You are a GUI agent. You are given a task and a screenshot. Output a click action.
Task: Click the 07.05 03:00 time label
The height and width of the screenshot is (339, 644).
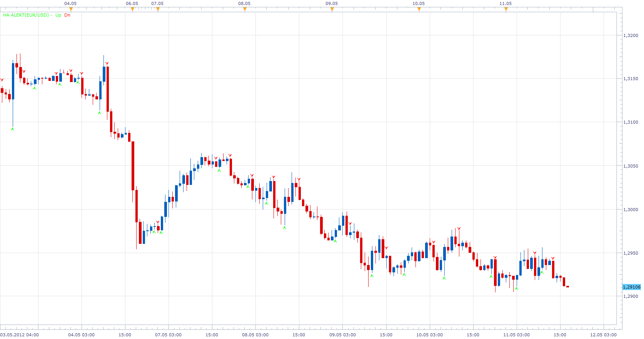pyautogui.click(x=168, y=335)
